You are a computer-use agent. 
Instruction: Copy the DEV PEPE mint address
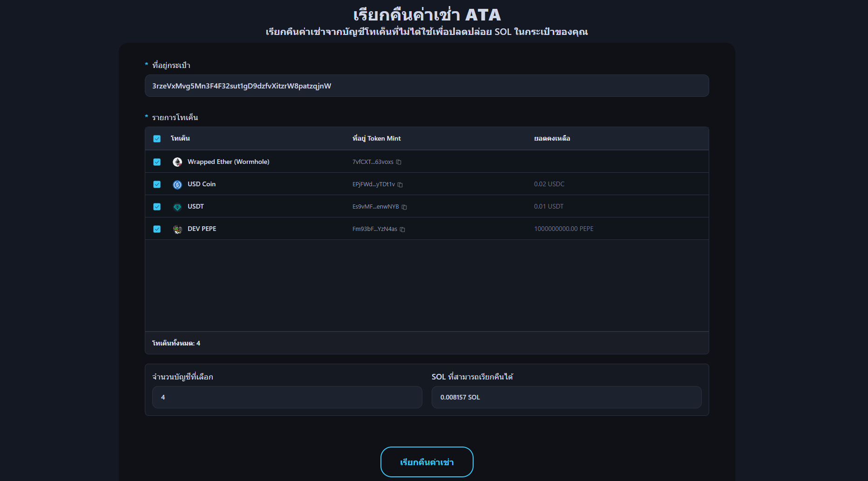(x=402, y=230)
